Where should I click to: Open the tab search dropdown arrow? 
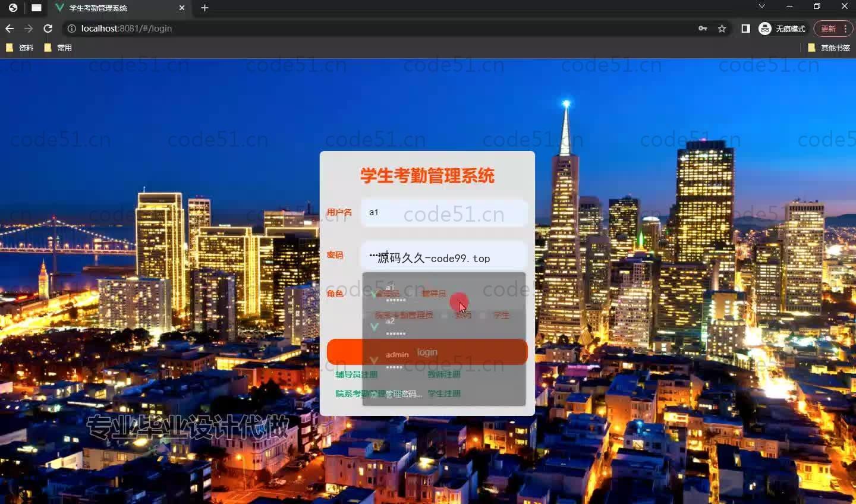click(761, 7)
